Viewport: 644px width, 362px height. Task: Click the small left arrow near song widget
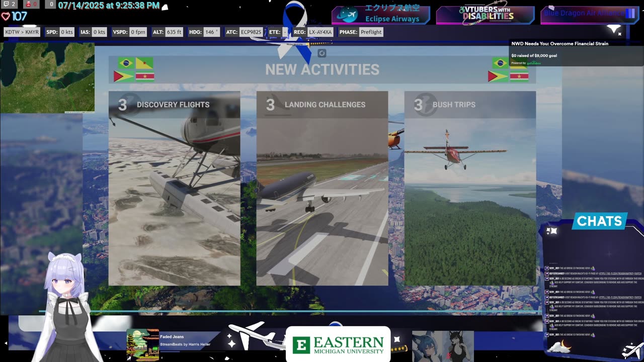pos(6,343)
